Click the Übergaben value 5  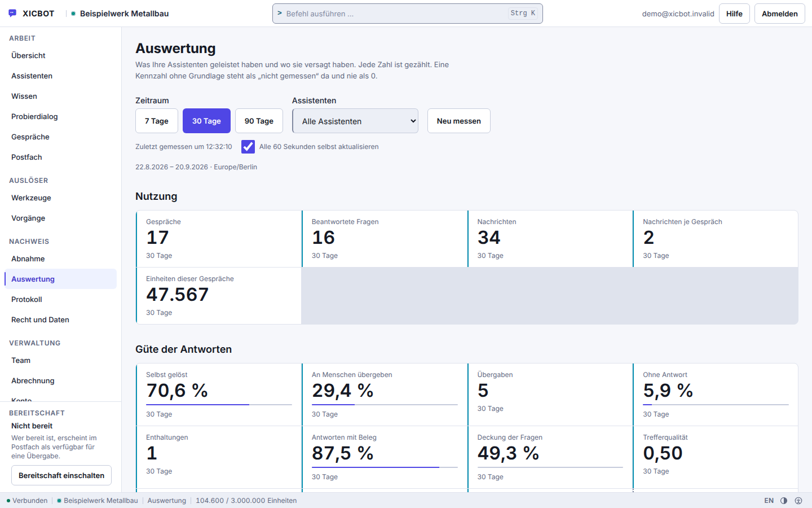click(x=483, y=391)
